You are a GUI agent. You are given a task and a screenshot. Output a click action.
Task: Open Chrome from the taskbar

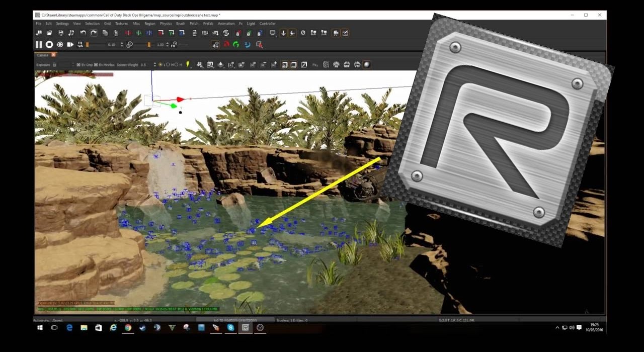[x=128, y=327]
